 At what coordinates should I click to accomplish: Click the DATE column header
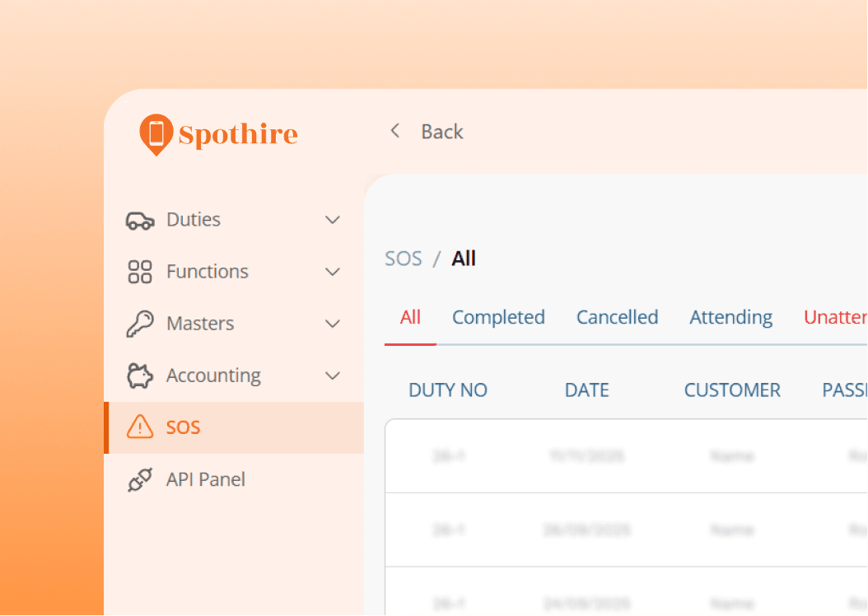pos(586,390)
